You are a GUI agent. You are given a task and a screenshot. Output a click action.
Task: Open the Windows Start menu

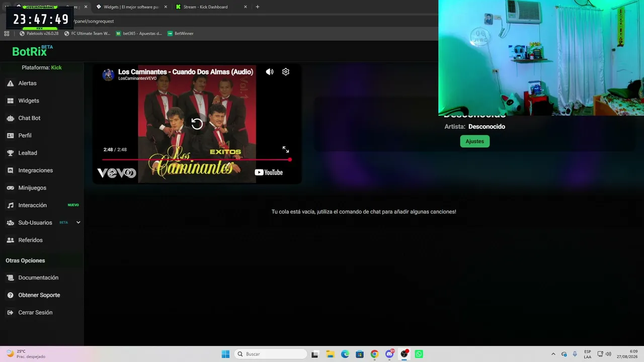[x=225, y=354]
